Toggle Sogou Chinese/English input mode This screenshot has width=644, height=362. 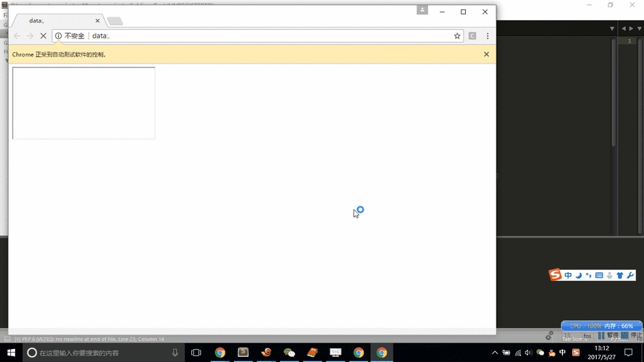(x=569, y=275)
